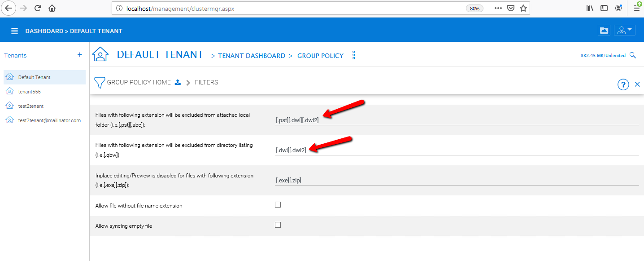The height and width of the screenshot is (261, 644).
Task: Open site information icon in address bar
Action: coord(119,8)
